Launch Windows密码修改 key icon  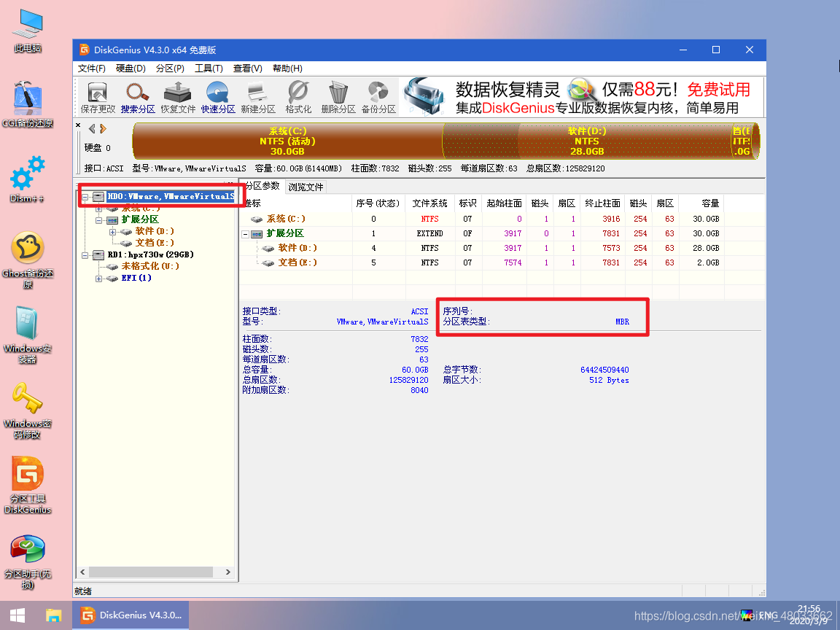click(28, 411)
